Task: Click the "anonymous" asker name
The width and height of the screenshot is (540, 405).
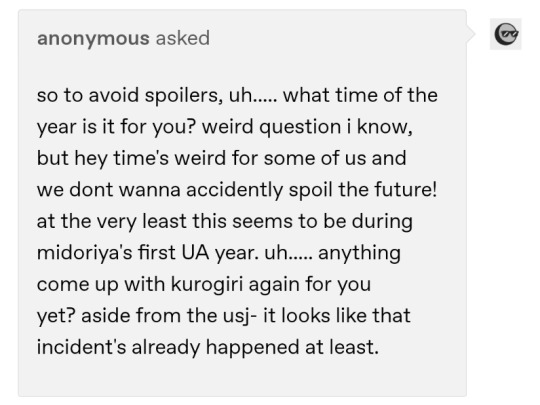Action: [93, 38]
